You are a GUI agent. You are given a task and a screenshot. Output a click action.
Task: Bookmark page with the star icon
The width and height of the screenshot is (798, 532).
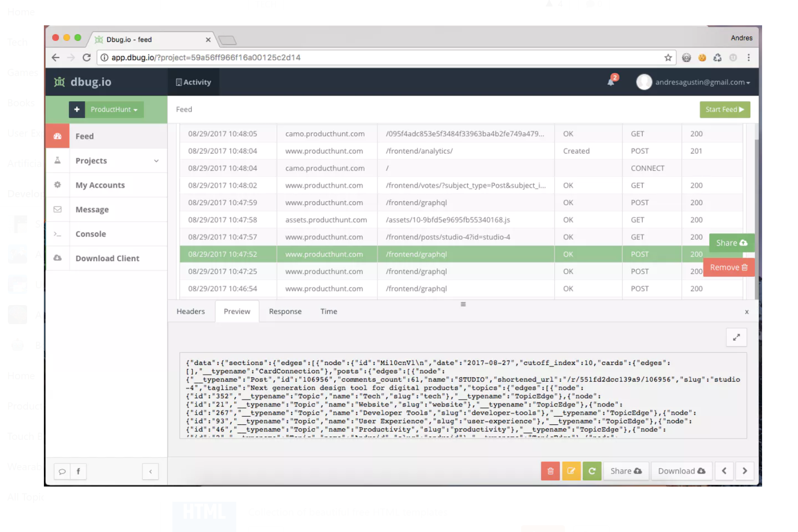tap(668, 58)
